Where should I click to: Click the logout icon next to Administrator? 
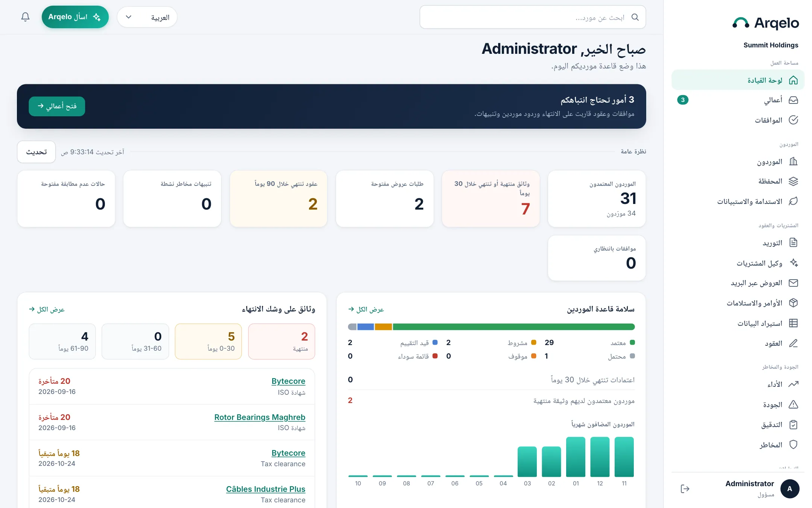(685, 489)
